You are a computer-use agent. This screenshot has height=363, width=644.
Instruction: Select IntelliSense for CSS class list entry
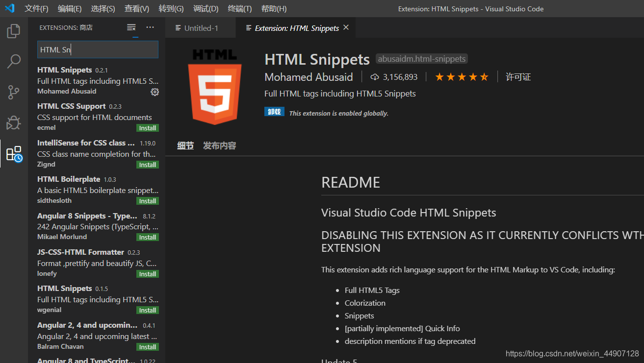point(97,153)
